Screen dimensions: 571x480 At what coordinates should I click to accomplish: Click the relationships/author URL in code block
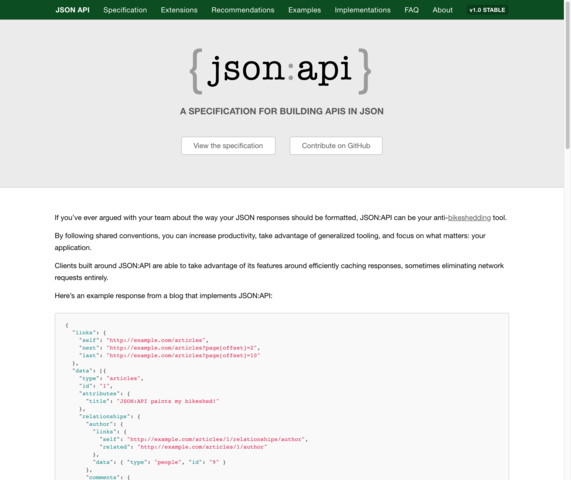coord(216,439)
